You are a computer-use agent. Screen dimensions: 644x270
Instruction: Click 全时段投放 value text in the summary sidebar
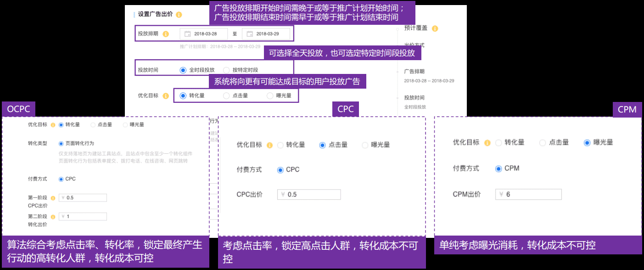point(415,107)
